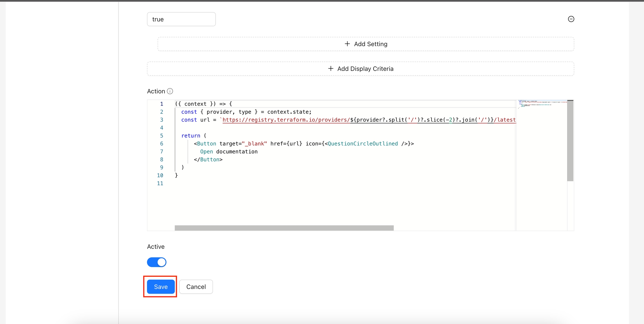Save the action configuration
Screen dimensions: 644x324
[161, 287]
